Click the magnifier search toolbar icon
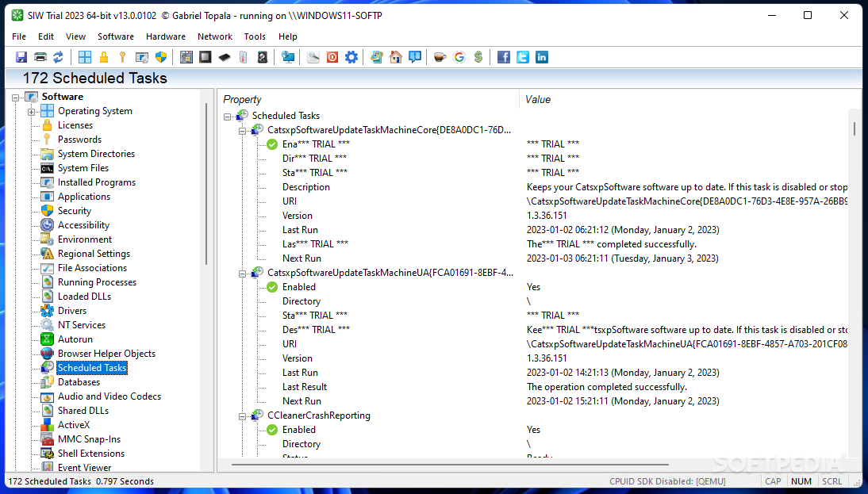The image size is (868, 494). coord(313,57)
